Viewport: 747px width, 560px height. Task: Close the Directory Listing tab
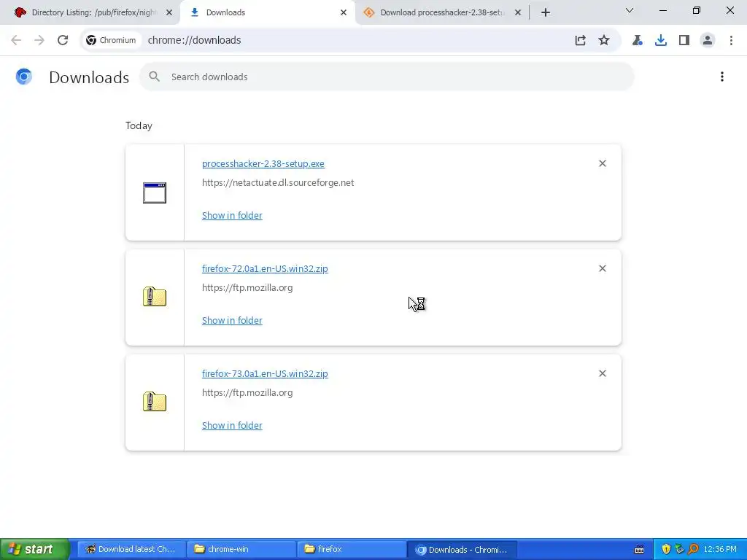click(169, 12)
